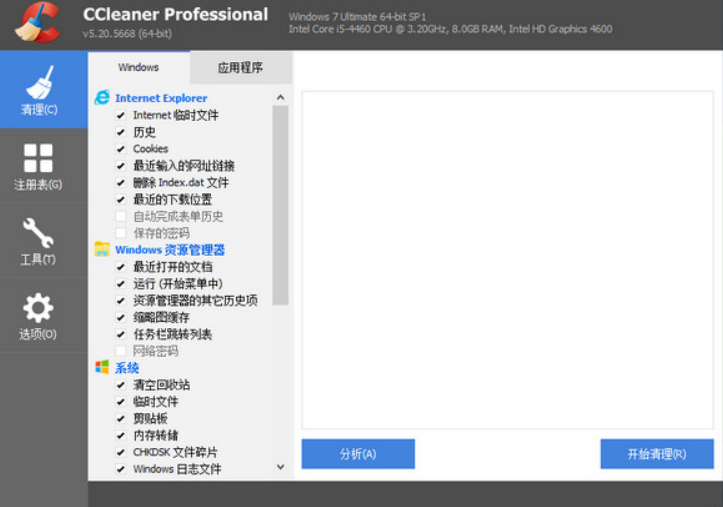The width and height of the screenshot is (723, 507).
Task: Open the 清理(C) cleaner section
Action: click(x=43, y=89)
